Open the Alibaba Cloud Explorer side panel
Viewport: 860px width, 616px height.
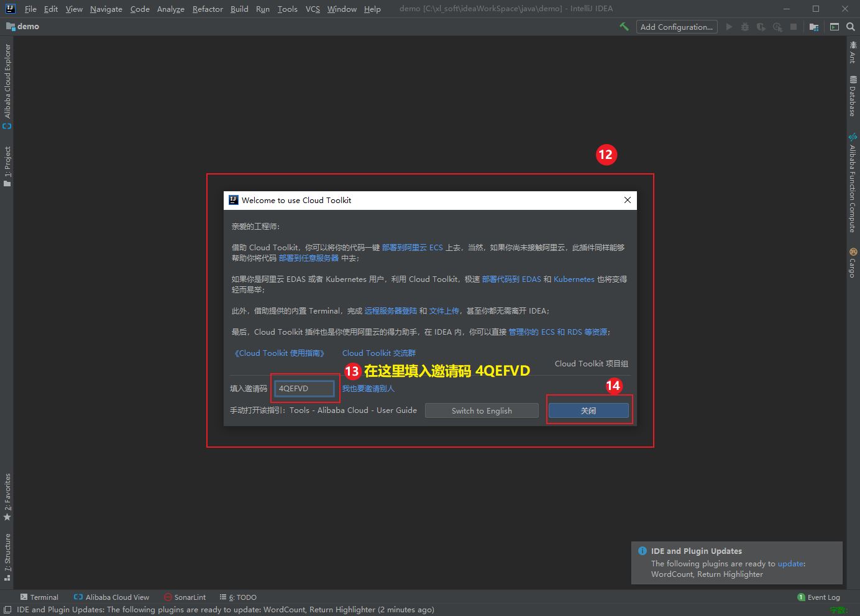click(7, 86)
